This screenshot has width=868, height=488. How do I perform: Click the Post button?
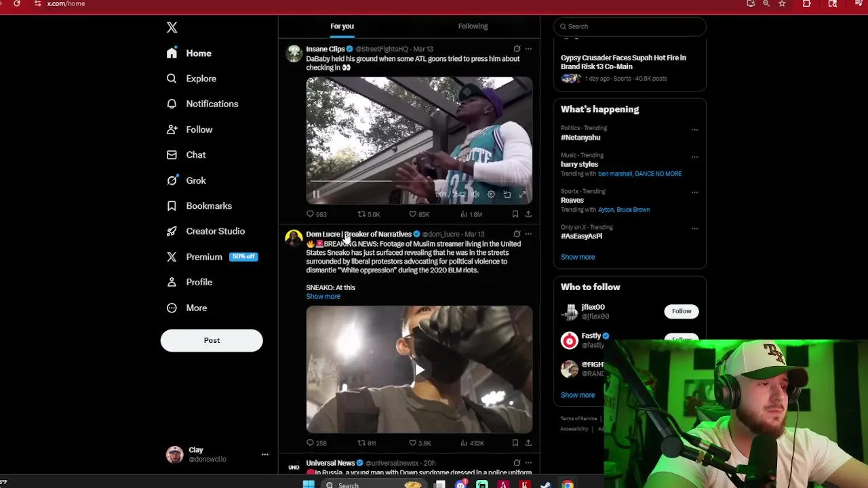pos(212,340)
